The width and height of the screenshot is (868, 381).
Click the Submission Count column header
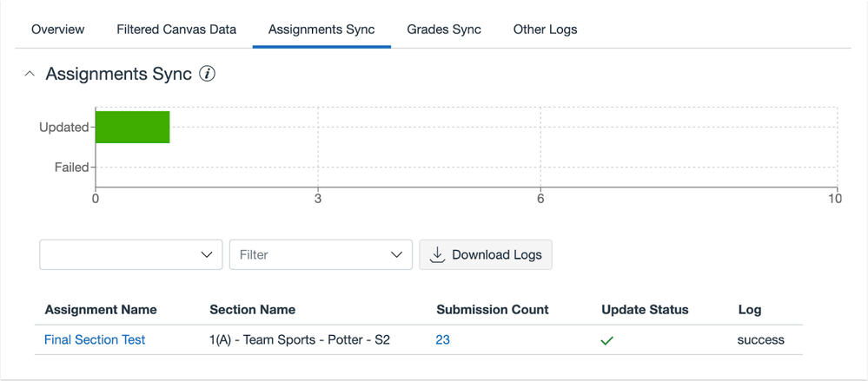tap(492, 310)
